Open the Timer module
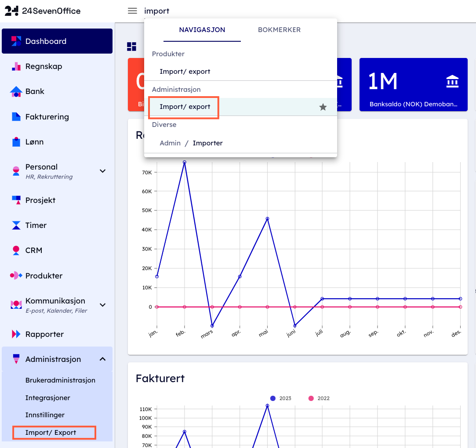 pos(36,225)
